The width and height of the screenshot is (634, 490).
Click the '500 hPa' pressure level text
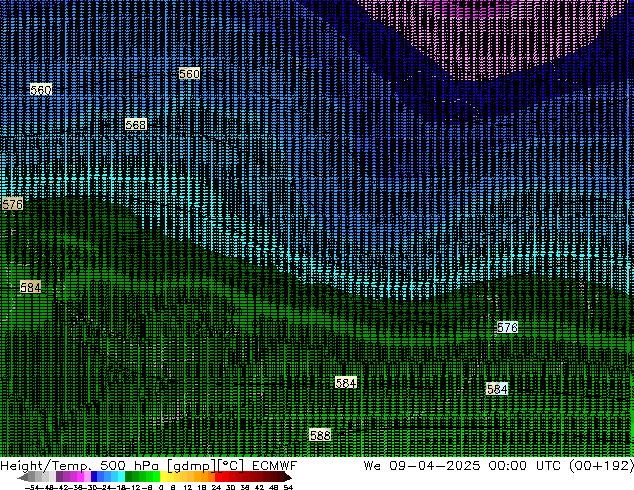[129, 466]
